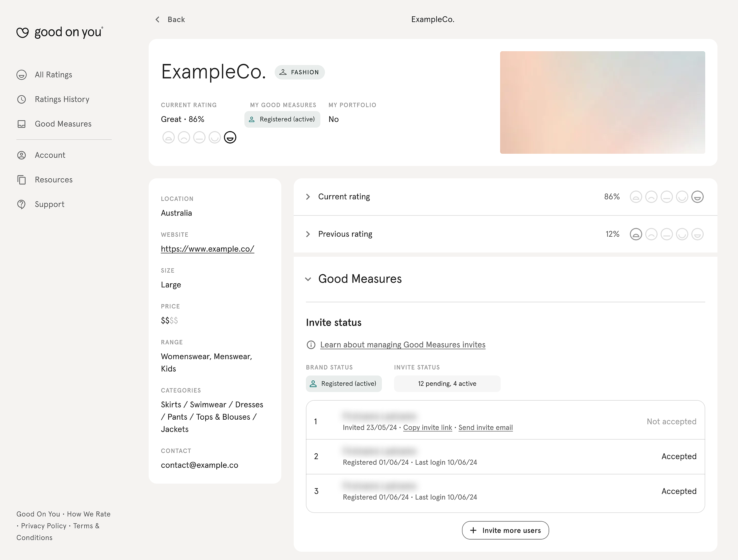This screenshot has width=738, height=560.
Task: Open the Support page
Action: pyautogui.click(x=50, y=204)
